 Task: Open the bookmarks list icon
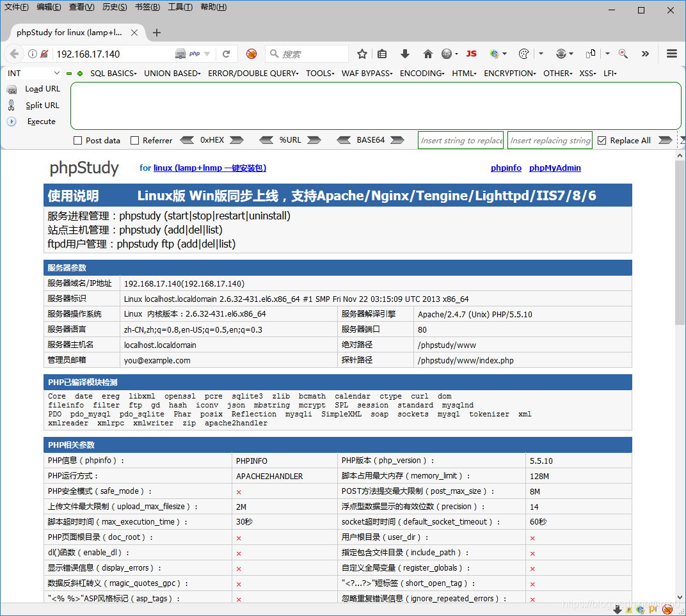(382, 54)
